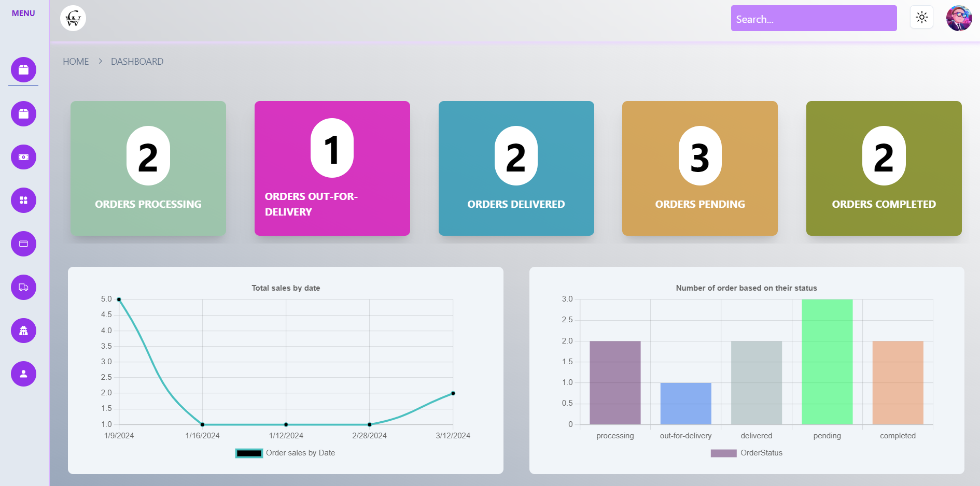Click the processing bar in chart
980x486 pixels.
[615, 383]
